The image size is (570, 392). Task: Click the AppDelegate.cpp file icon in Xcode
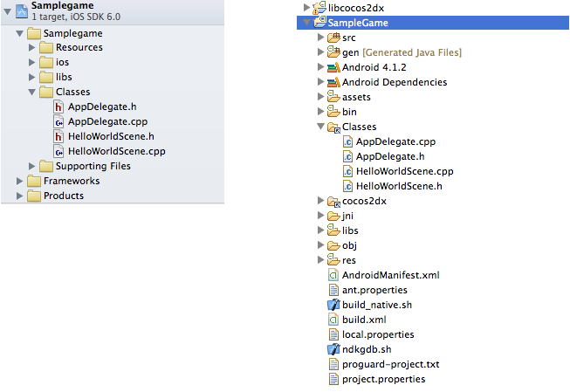click(58, 122)
